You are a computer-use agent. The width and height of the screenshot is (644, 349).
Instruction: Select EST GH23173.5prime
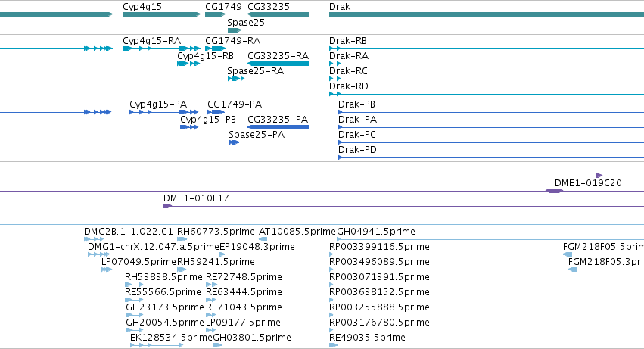[135, 315]
